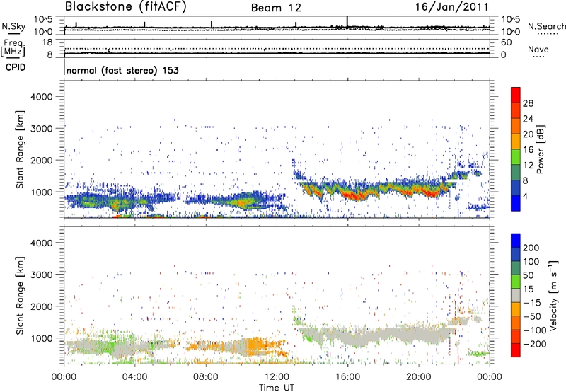
Task: Click the 'N.Sky' legend label
Action: (13, 26)
